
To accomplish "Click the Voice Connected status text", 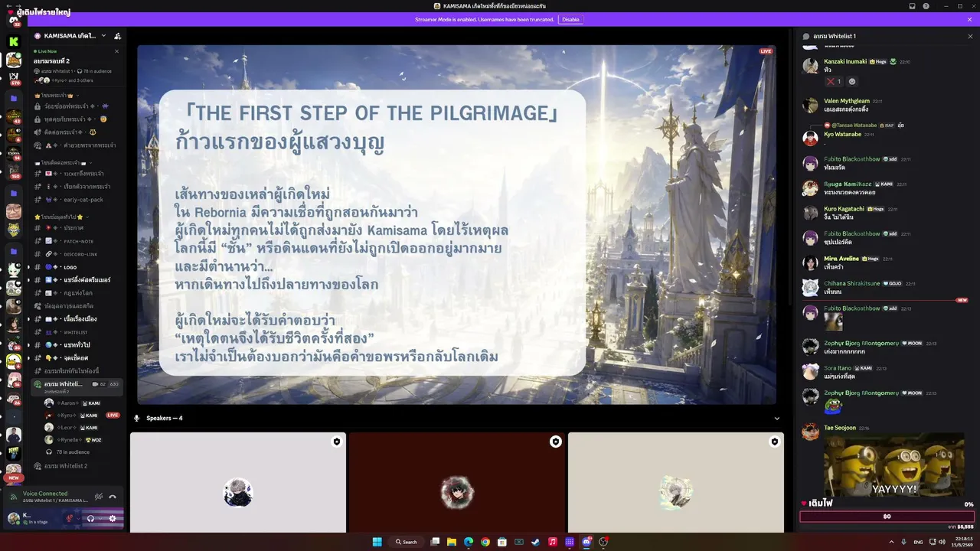I will pyautogui.click(x=45, y=494).
